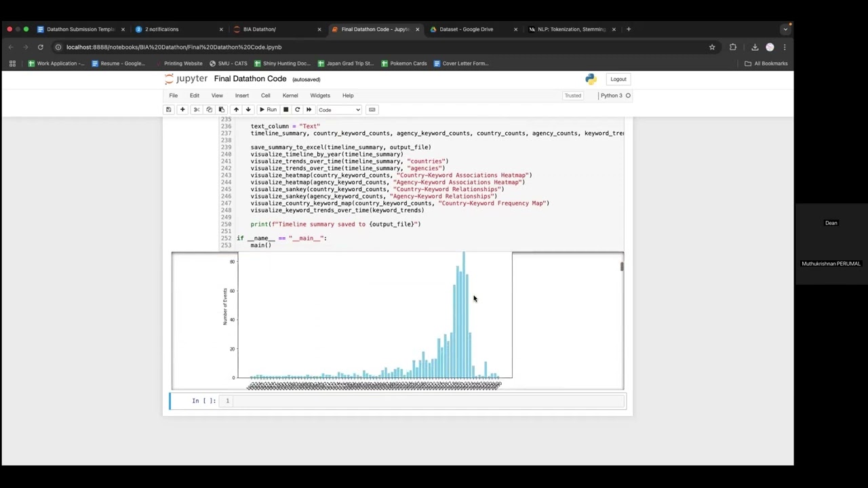Screen dimensions: 868x488
Task: Close the Final Datathon Code tab
Action: pyautogui.click(x=417, y=29)
